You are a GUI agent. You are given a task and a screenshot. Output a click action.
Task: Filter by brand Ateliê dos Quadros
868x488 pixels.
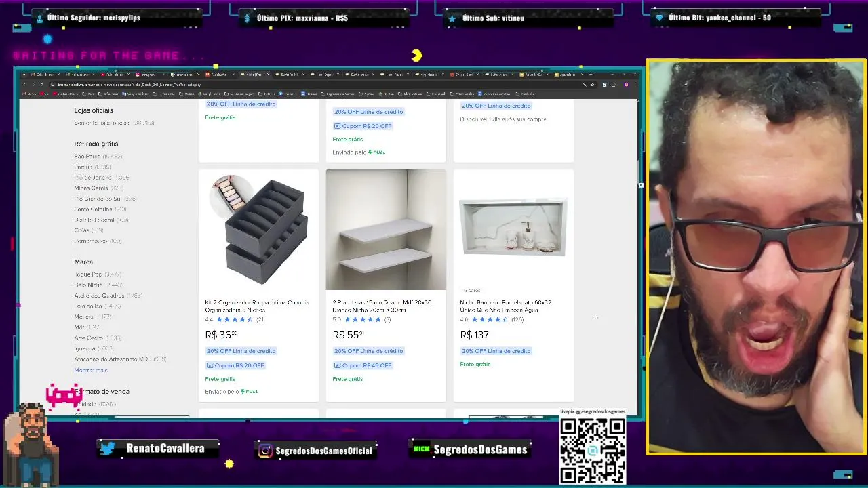[108, 296]
